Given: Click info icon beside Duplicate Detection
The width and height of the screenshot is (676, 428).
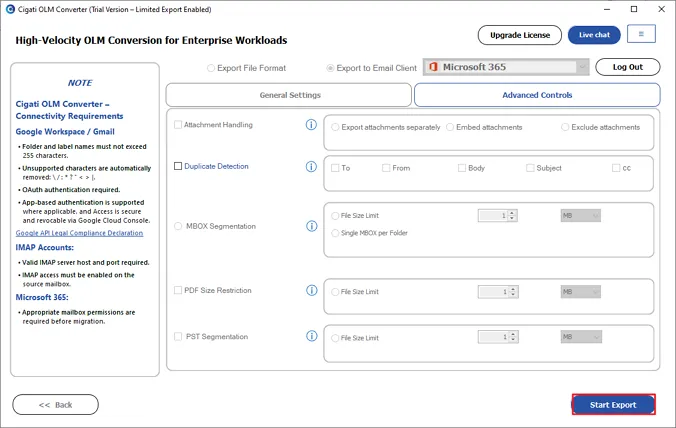Looking at the screenshot, I should (311, 166).
